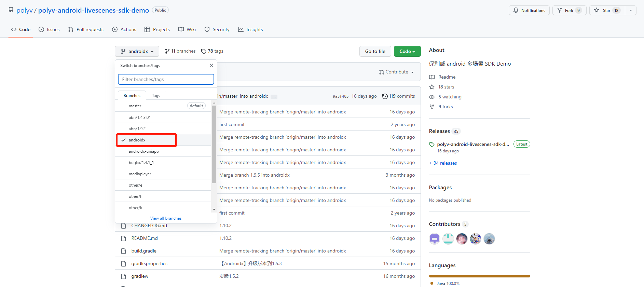Screen dimensions: 644x287
Task: Open the first contributor avatar
Action: (x=435, y=239)
